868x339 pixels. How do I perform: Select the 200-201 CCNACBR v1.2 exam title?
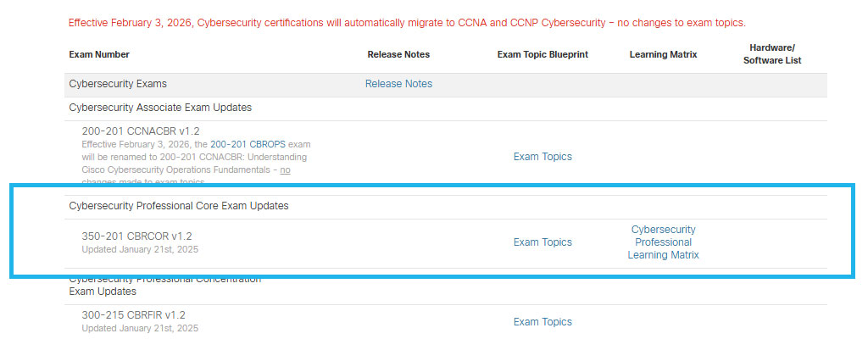(x=141, y=131)
